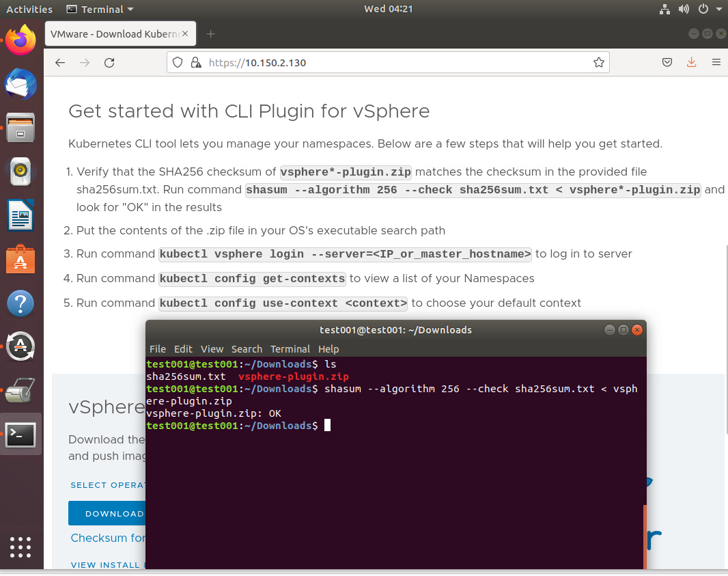Open the Terminal menu in terminal menubar
This screenshot has height=576, width=728.
(x=290, y=349)
